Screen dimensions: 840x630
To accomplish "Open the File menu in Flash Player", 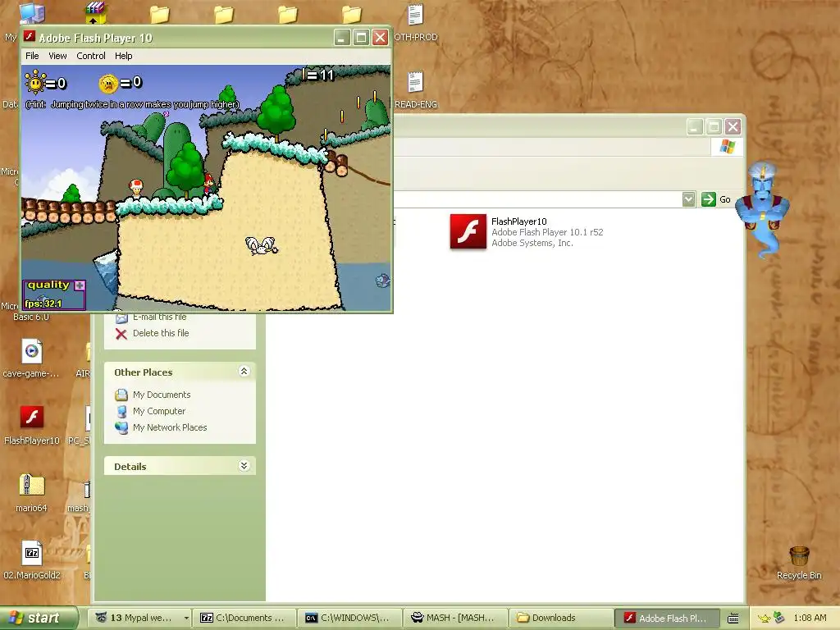I will click(x=32, y=56).
